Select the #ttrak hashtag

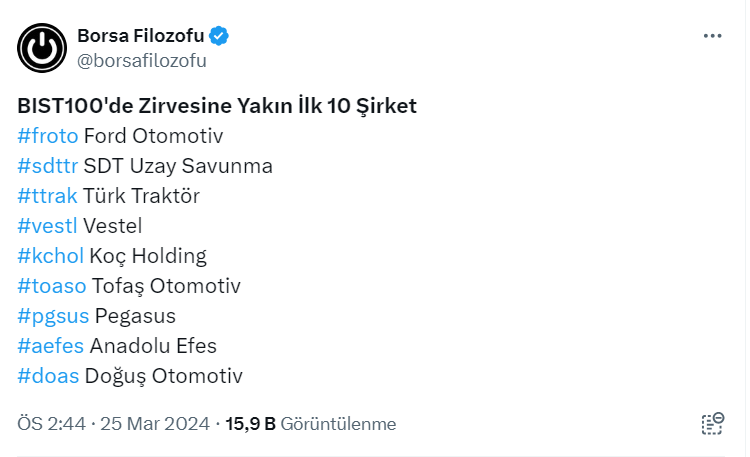pyautogui.click(x=47, y=196)
